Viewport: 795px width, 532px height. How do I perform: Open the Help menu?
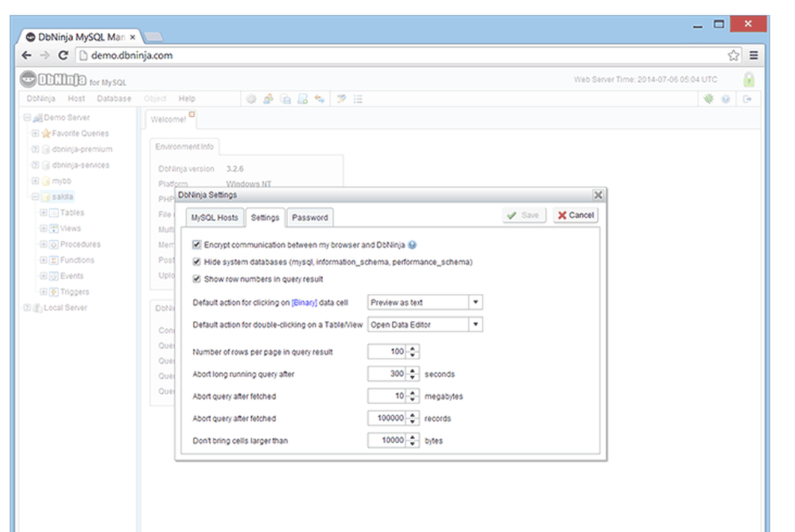pos(187,99)
